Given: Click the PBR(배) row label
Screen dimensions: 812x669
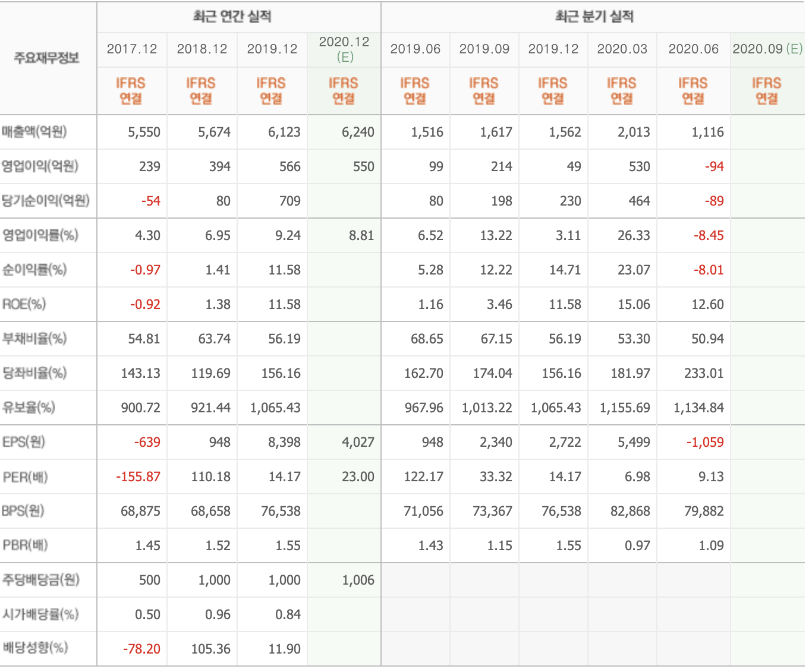Looking at the screenshot, I should tap(25, 545).
